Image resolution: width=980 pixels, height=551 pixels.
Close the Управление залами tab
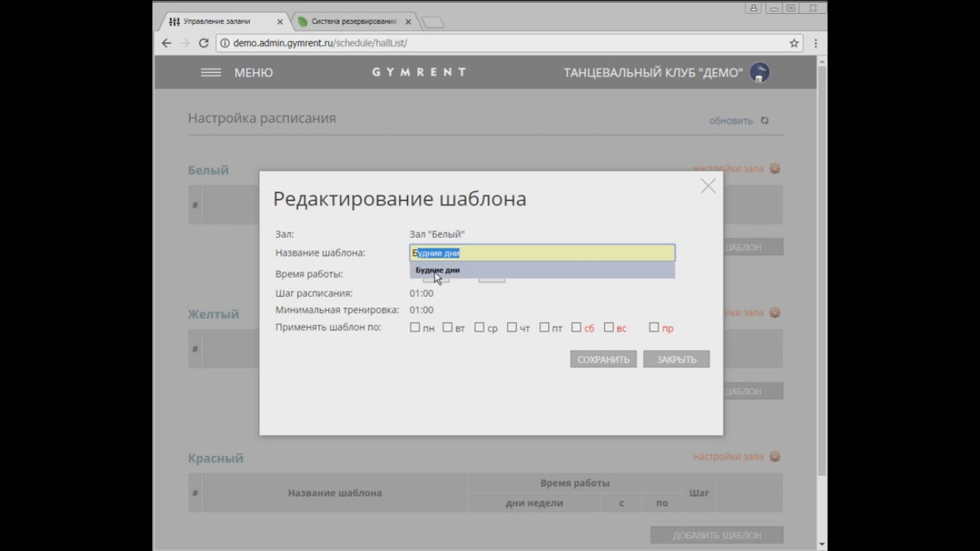(x=280, y=21)
